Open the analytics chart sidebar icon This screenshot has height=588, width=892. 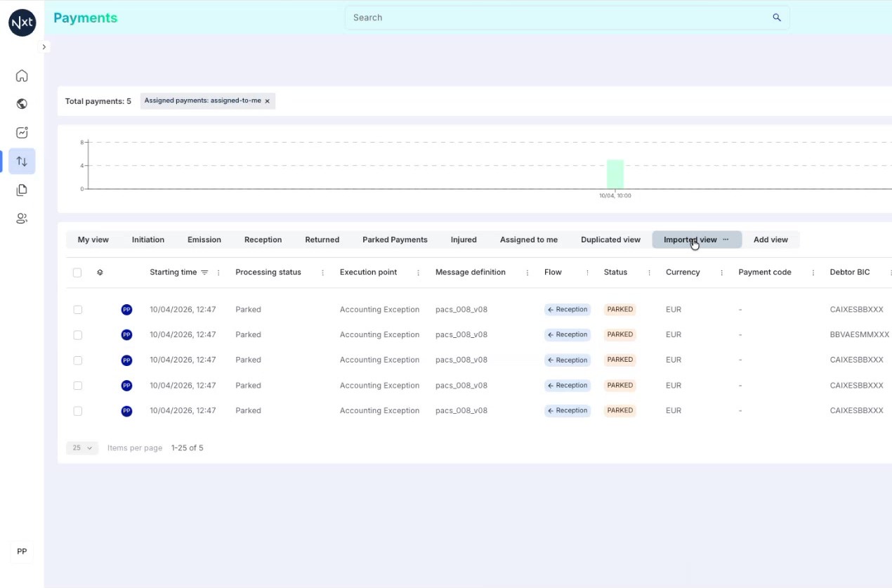22,133
